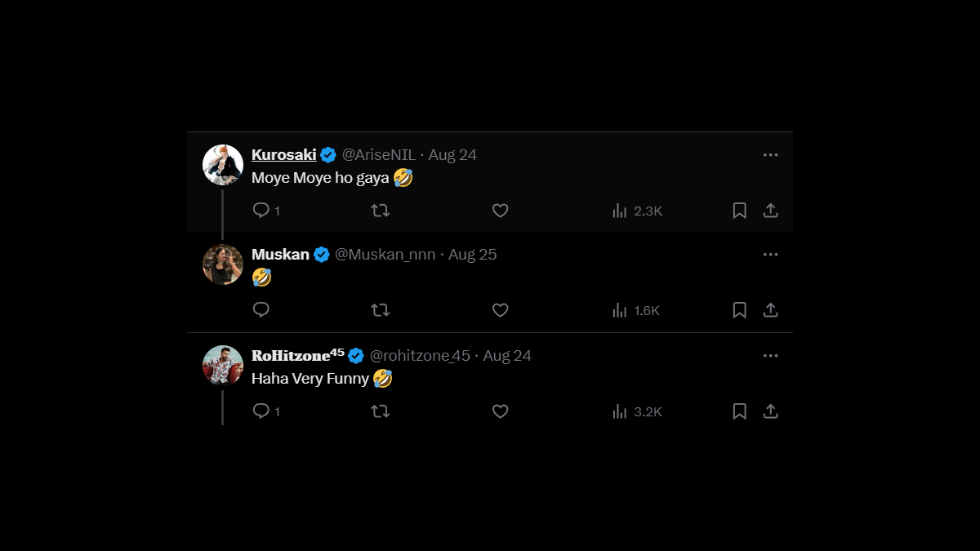The width and height of the screenshot is (980, 551).
Task: Bookmark Kurosaki's tweet
Action: pos(739,211)
